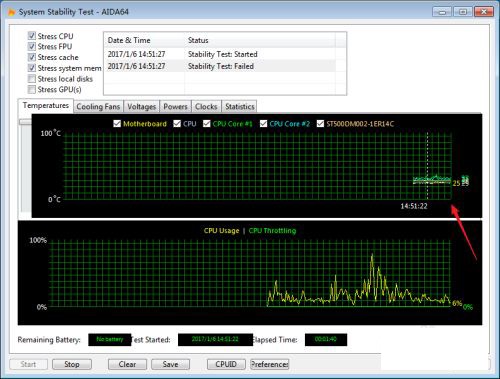The height and width of the screenshot is (379, 500).
Task: Open the CPUID panel
Action: click(226, 364)
